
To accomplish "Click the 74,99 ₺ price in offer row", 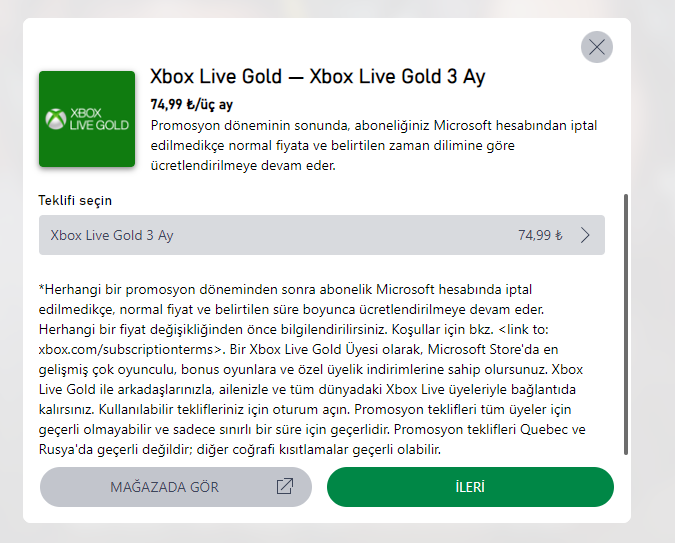I will [540, 236].
